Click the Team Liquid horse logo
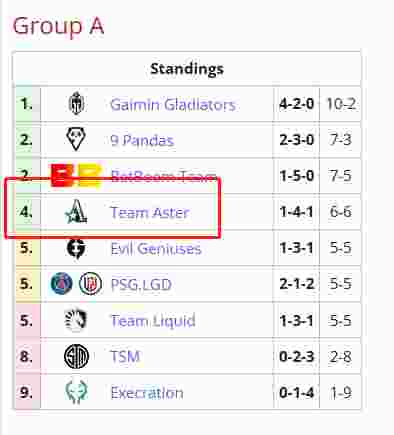Screen dimensions: 394x435 tap(76, 320)
